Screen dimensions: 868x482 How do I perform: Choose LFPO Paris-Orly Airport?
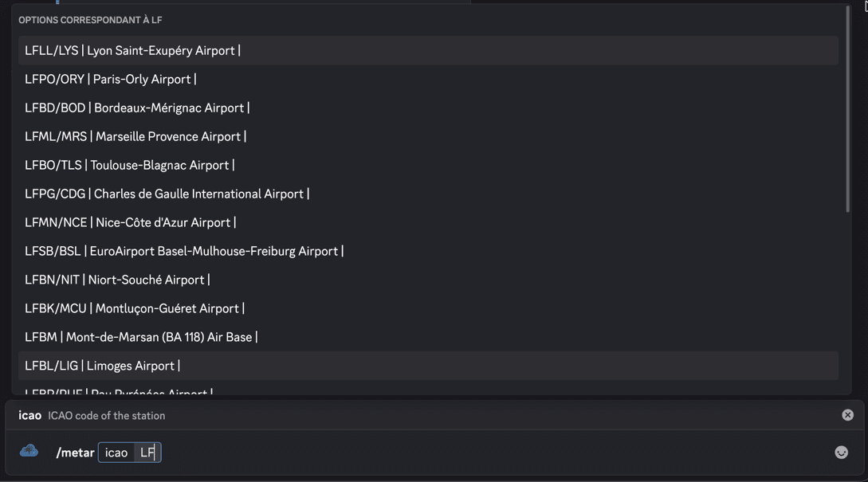108,79
